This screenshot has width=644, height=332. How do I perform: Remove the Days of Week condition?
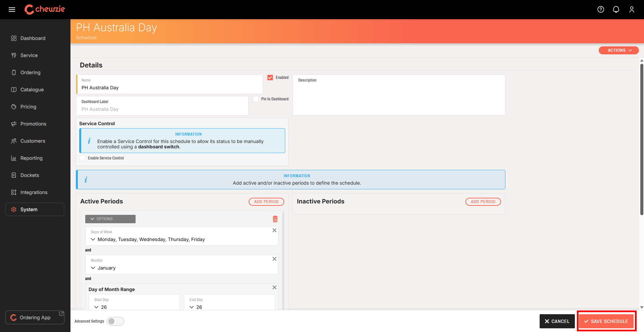click(x=275, y=230)
